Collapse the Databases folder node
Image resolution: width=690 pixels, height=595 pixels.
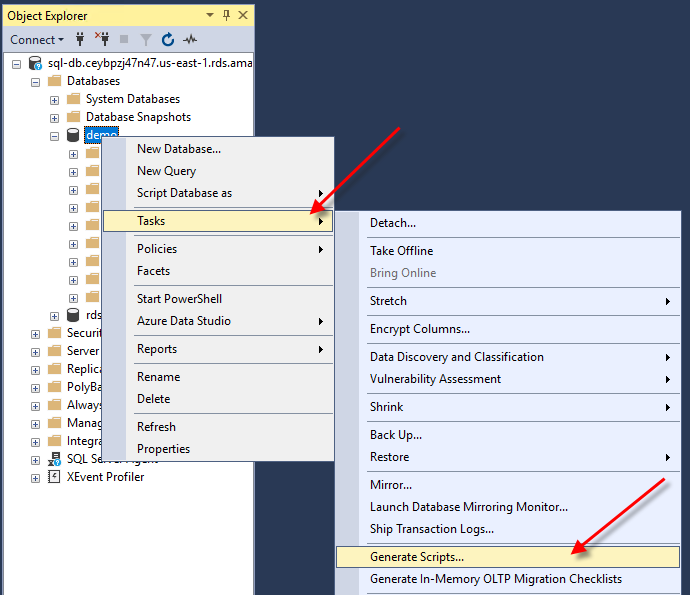coord(36,81)
